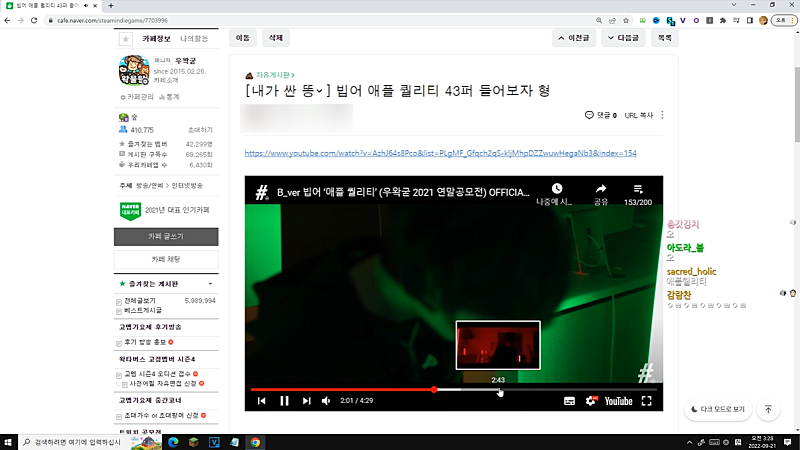Open Chrome extensions puzzle icon

click(x=722, y=20)
